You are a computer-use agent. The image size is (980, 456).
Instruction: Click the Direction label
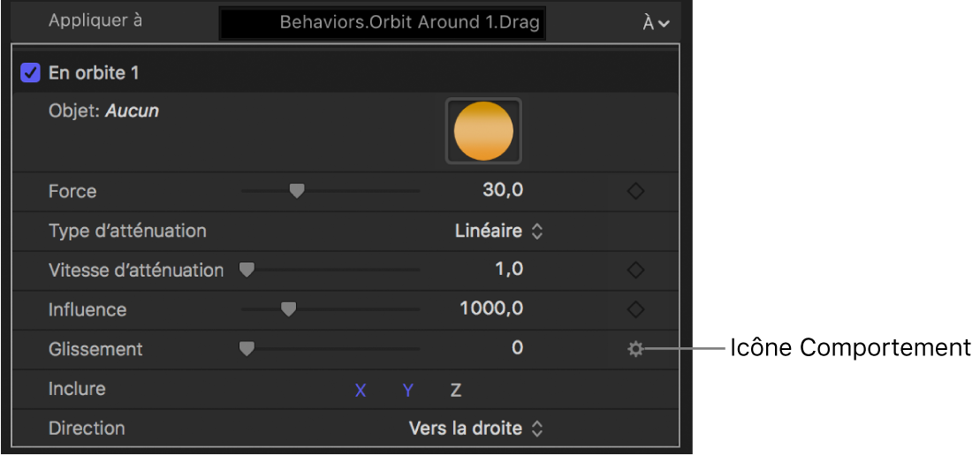pyautogui.click(x=87, y=429)
